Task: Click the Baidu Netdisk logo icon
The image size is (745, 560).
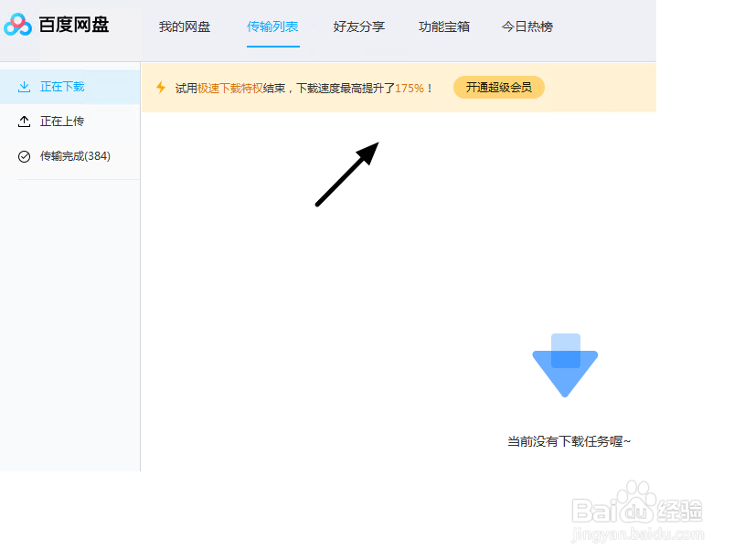Action: click(18, 25)
